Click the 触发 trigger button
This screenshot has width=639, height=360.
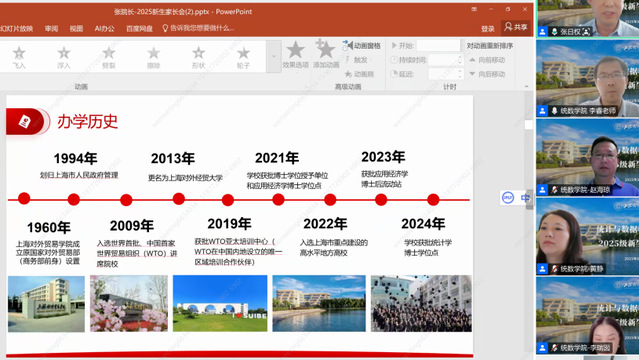pyautogui.click(x=357, y=60)
